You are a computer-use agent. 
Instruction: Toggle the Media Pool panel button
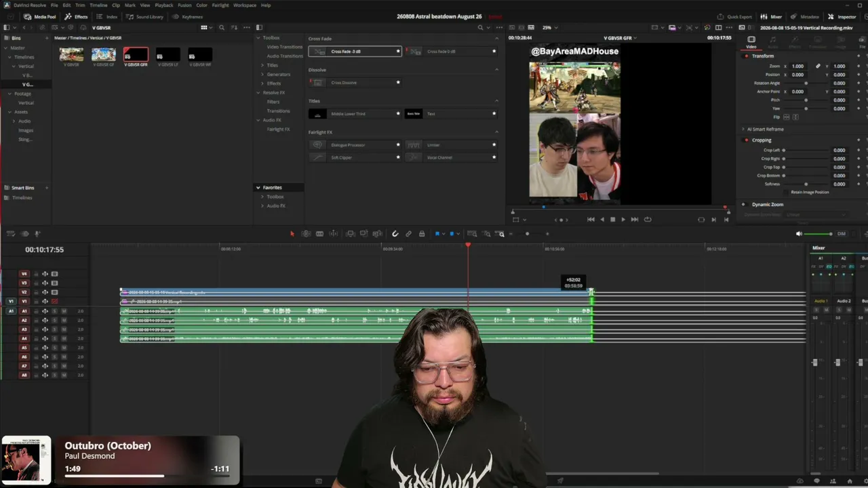(x=39, y=16)
